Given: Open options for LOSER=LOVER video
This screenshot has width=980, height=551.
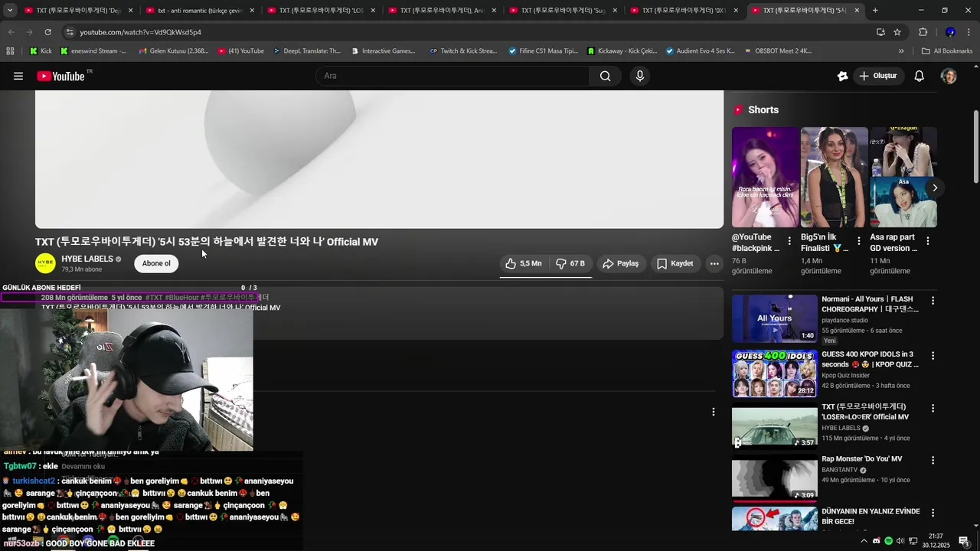Looking at the screenshot, I should click(933, 409).
